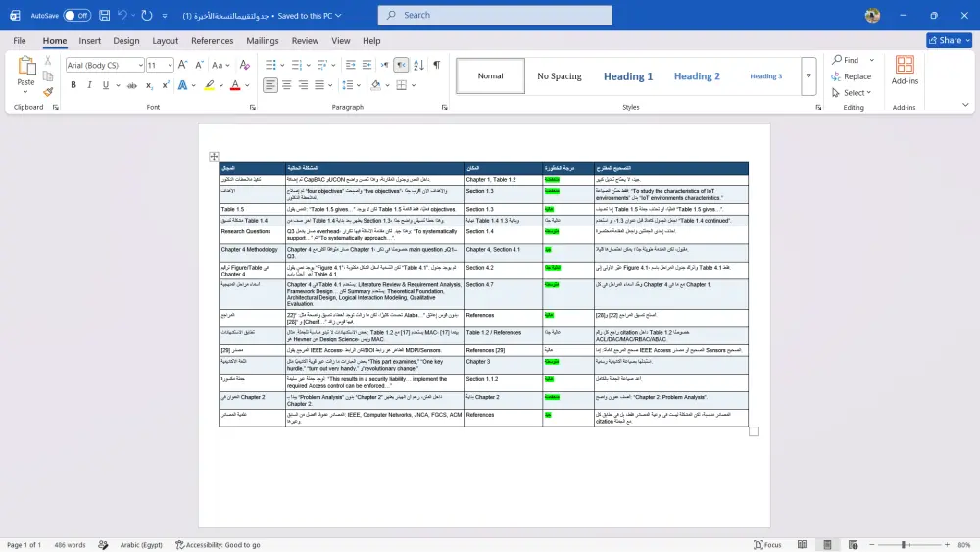980x552 pixels.
Task: Collapse the ribbon chevron
Action: 965,105
